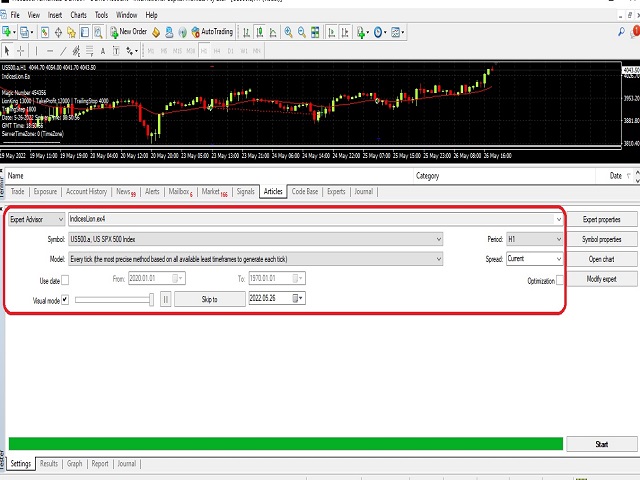Toggle chart Auto Scroll icon

coord(331,32)
